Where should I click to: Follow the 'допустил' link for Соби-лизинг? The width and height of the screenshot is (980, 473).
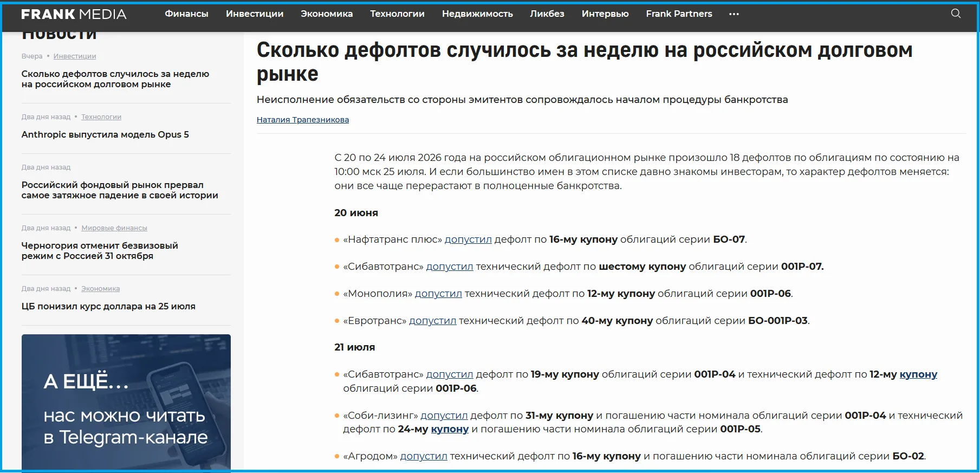[444, 416]
